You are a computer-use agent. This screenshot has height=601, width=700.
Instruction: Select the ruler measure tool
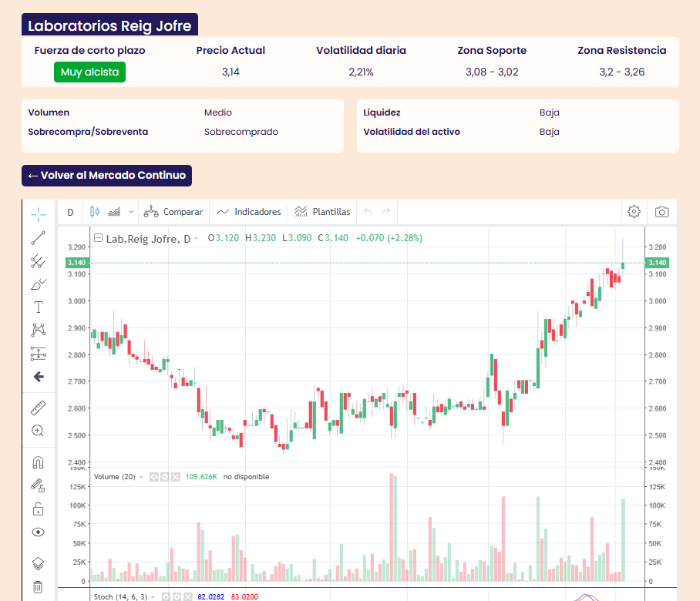pyautogui.click(x=39, y=408)
